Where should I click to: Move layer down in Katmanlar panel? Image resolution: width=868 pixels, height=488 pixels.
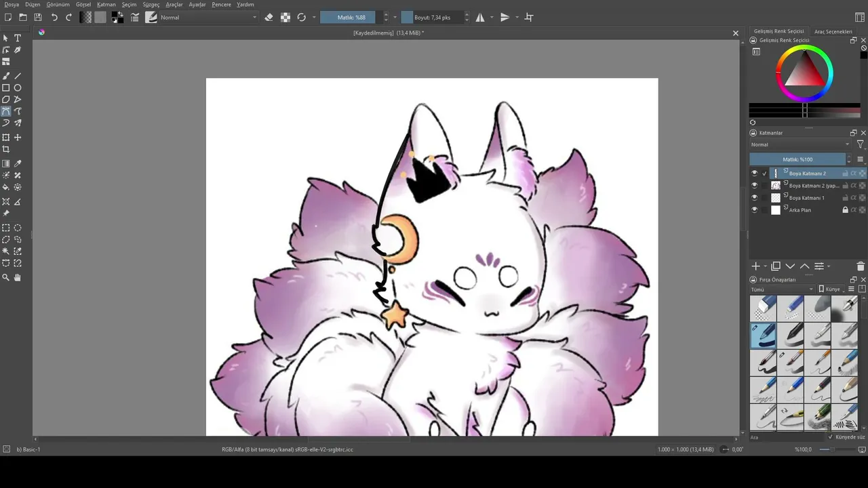pos(790,266)
